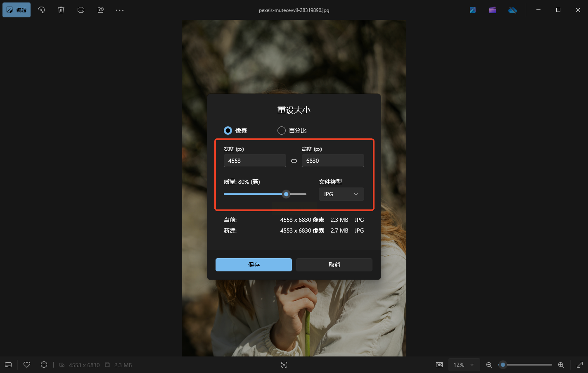Screen dimensions: 588x373
Task: Click the zoom in magnifier icon
Action: pyautogui.click(x=561, y=365)
